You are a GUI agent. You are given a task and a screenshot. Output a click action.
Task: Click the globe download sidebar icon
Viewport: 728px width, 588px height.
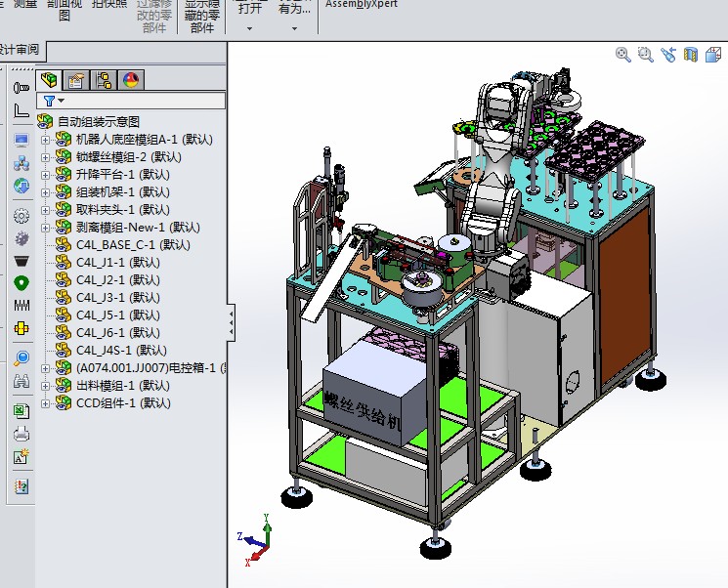[21, 187]
